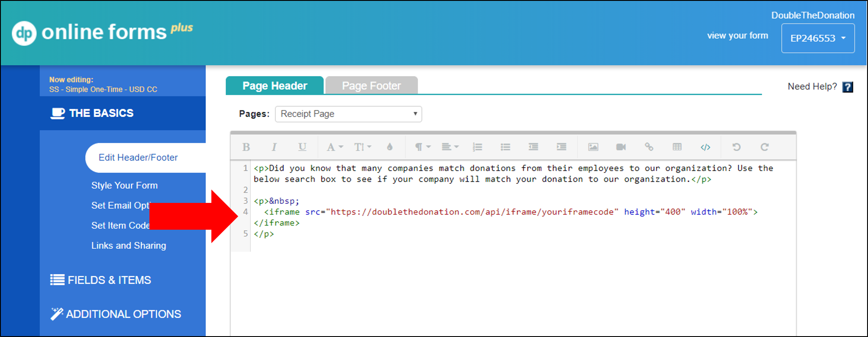Decrease indent with the outdent icon
Viewport: 868px width, 337px height.
(x=534, y=147)
